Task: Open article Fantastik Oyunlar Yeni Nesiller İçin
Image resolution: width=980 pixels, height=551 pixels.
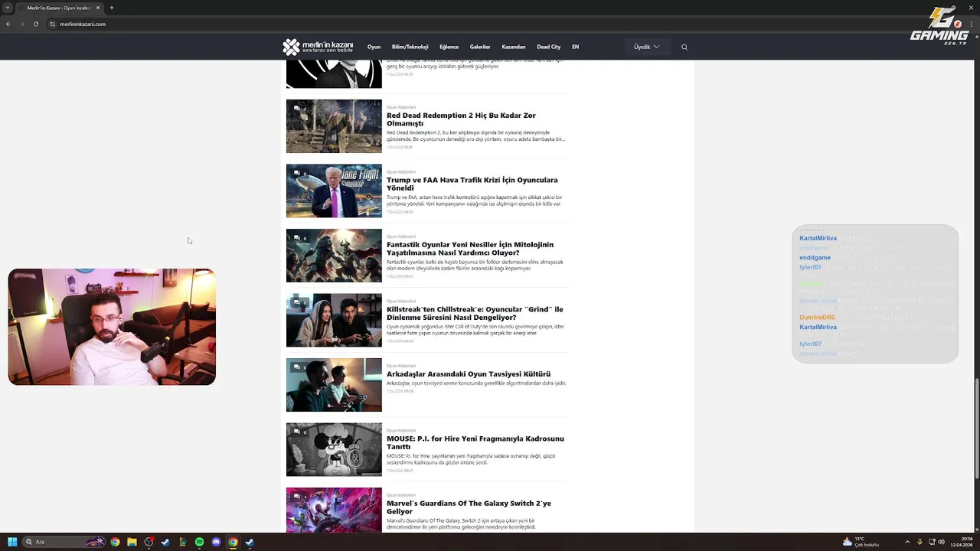Action: point(470,249)
